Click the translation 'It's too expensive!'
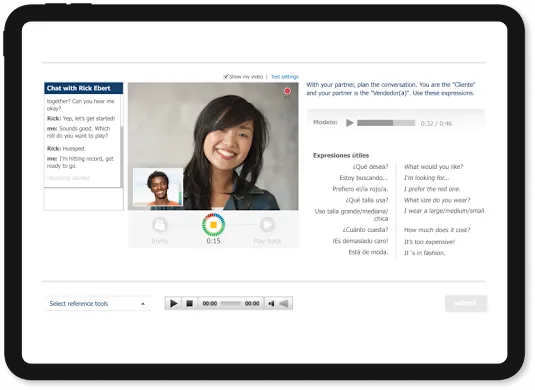Viewport: 535px width, 390px height. point(429,242)
